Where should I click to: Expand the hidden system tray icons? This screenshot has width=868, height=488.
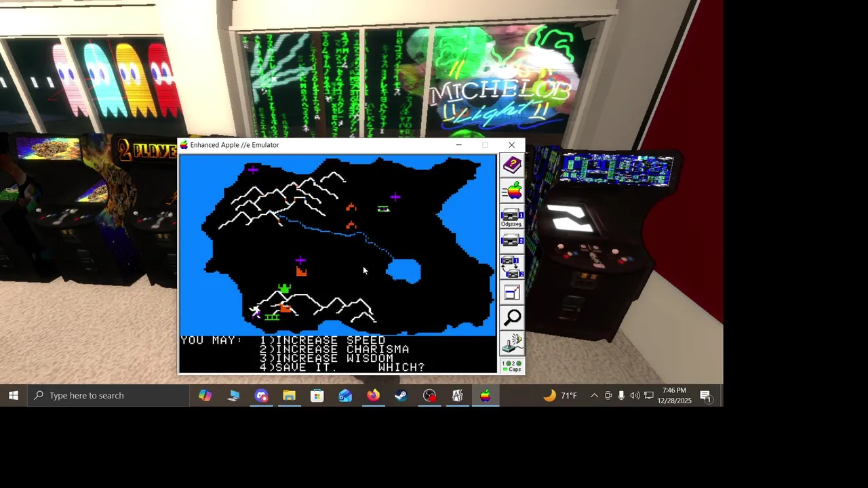click(x=594, y=395)
